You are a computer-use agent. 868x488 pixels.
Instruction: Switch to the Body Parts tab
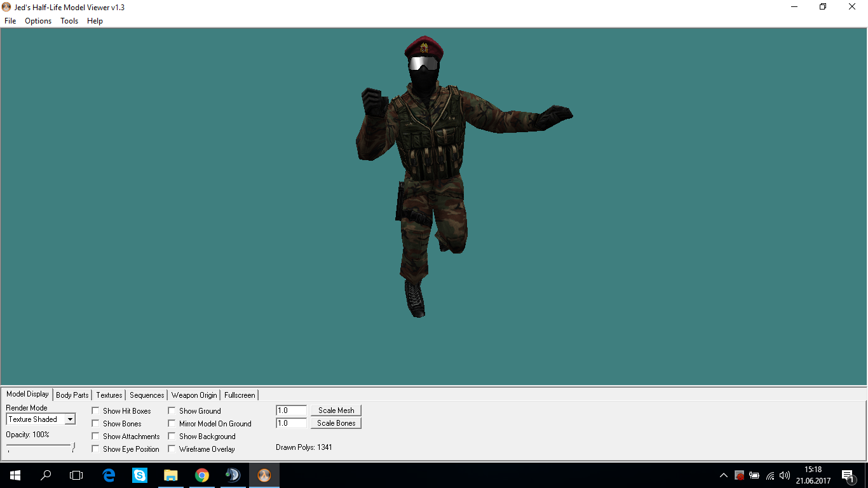pos(72,395)
